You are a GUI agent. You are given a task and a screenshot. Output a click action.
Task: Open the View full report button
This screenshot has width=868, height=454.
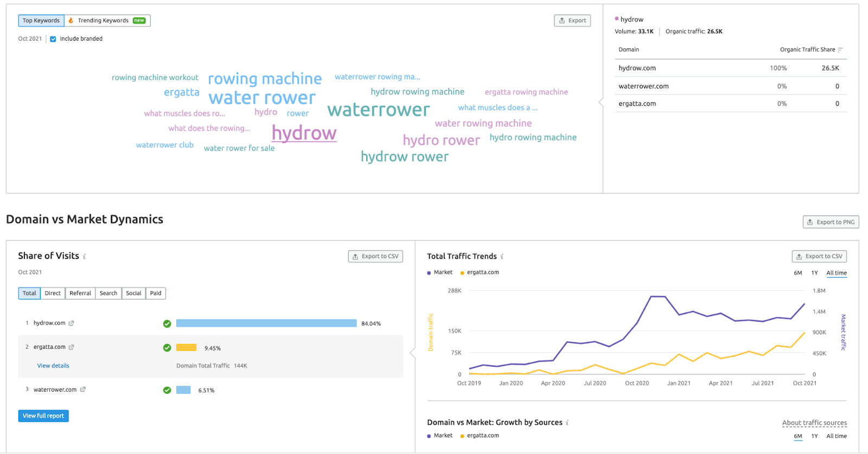tap(43, 416)
